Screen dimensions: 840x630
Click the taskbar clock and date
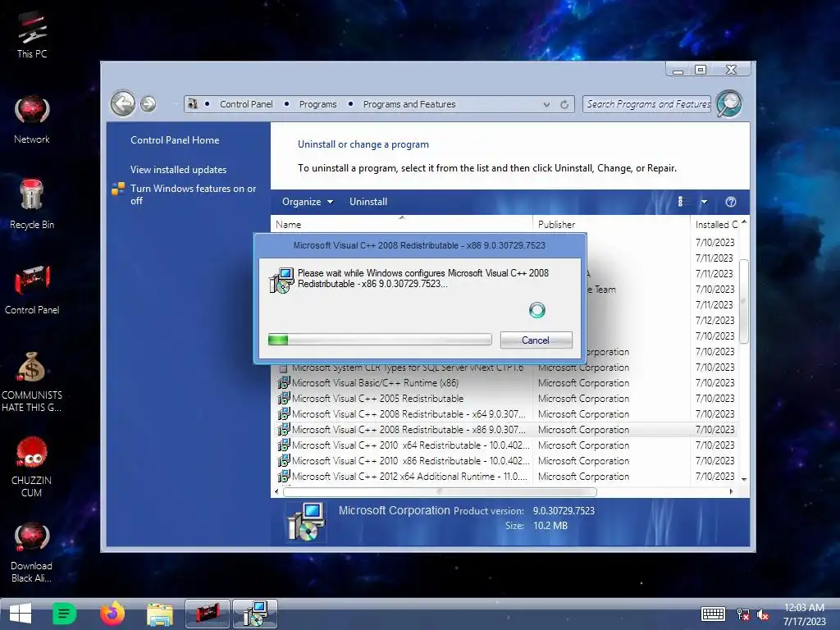click(x=804, y=614)
